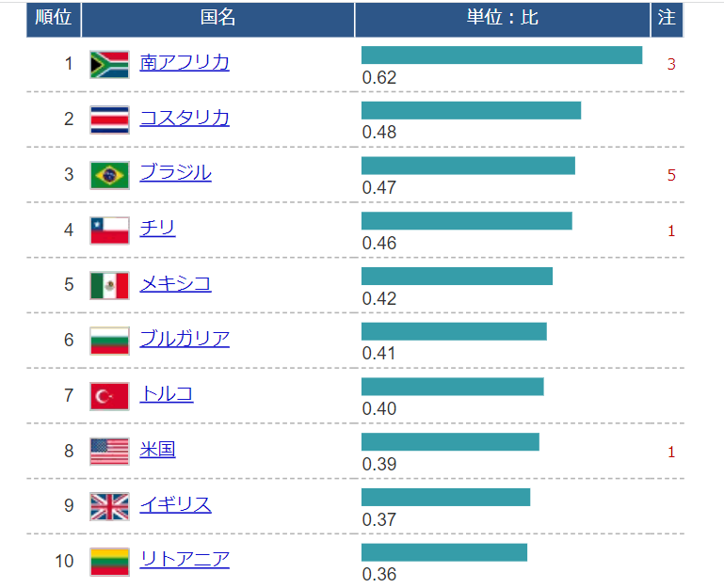Select the 米国 link
The width and height of the screenshot is (724, 588).
157,450
